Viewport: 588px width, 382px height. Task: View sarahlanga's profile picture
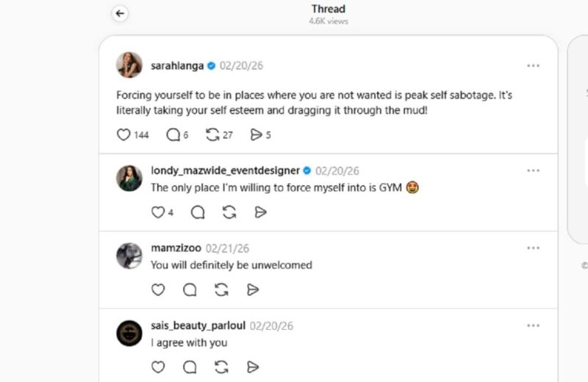coord(129,65)
